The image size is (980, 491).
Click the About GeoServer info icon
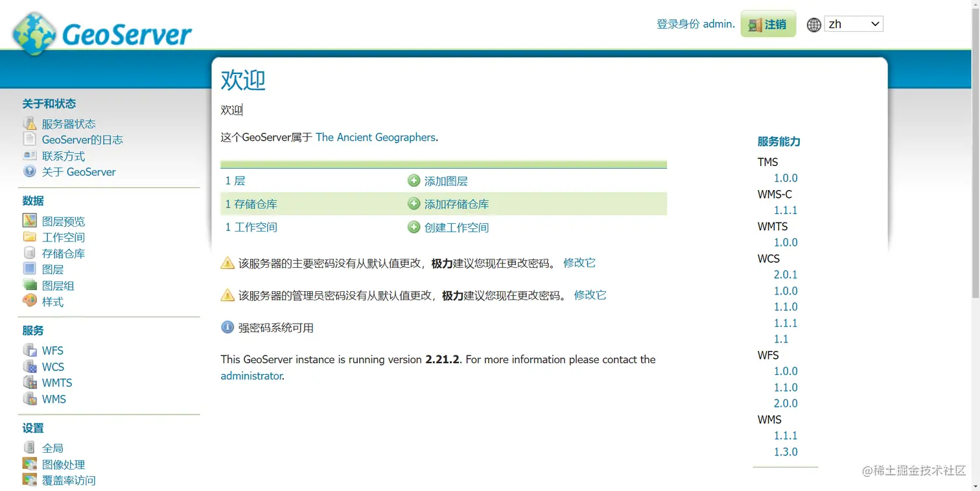pos(30,172)
